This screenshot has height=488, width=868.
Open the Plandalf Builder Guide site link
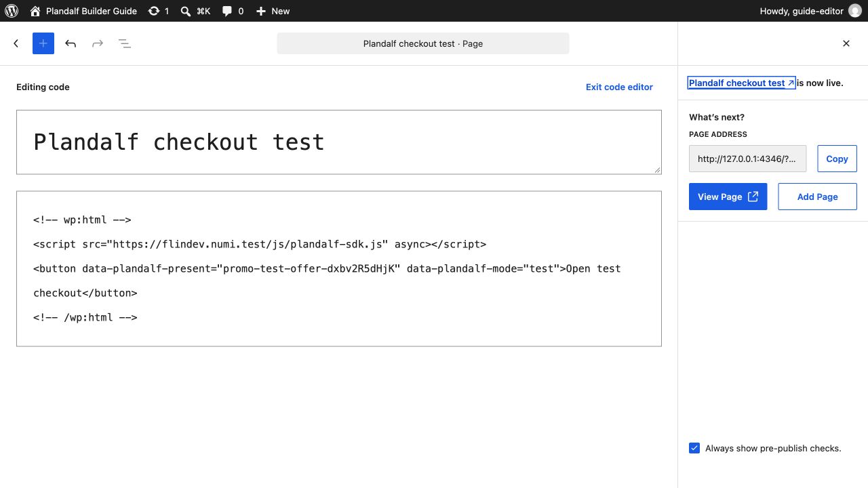[x=83, y=11]
